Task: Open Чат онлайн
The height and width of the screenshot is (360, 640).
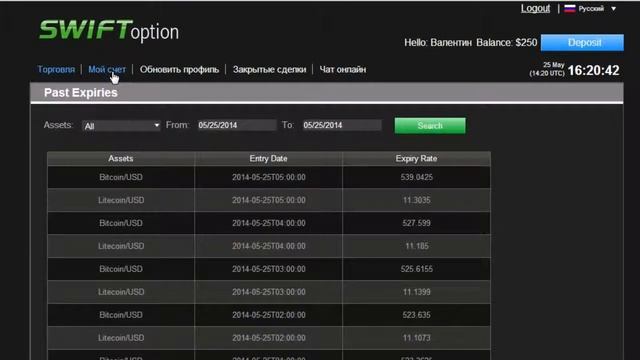Action: [x=342, y=69]
